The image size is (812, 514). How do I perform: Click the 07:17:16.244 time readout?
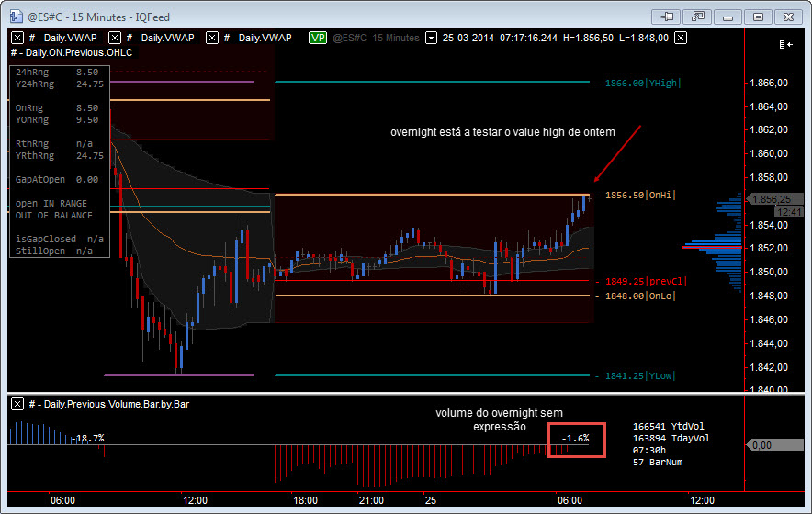[529, 38]
